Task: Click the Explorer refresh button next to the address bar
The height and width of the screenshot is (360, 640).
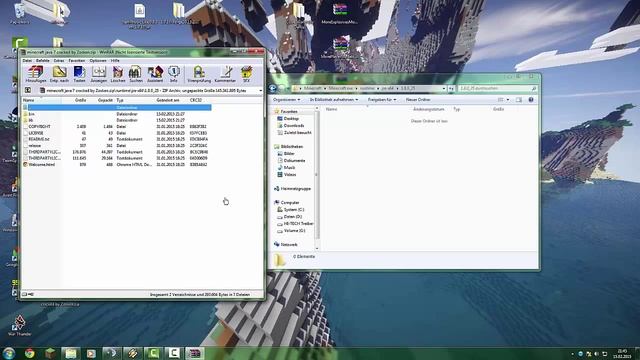Action: point(451,89)
